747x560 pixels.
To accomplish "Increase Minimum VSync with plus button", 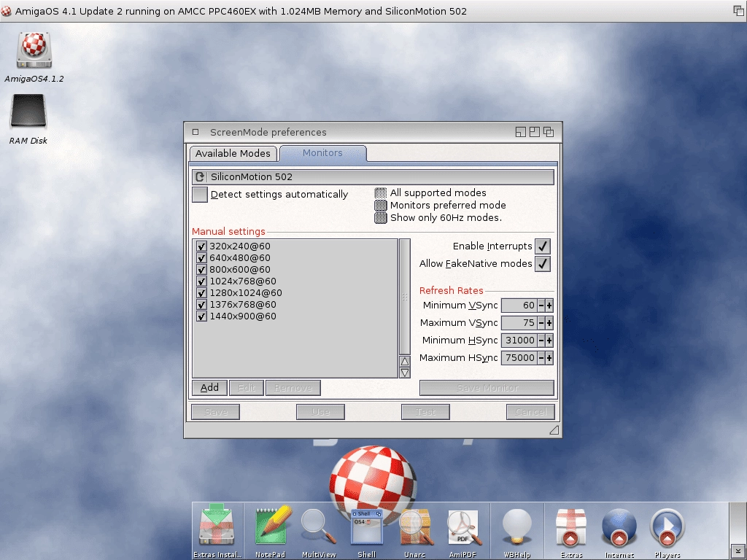I will (x=549, y=306).
